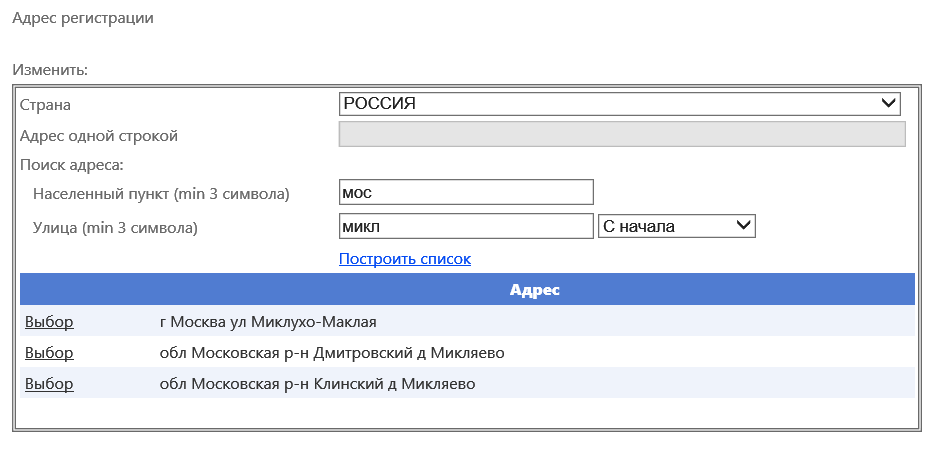Click the 'Населенный пункт (min 3 символа)' label

coord(161,194)
